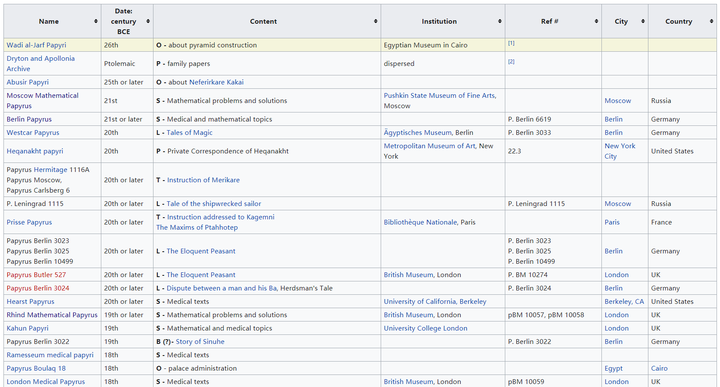Image resolution: width=720 pixels, height=387 pixels.
Task: Select Ref cell 22.3
Action: pos(553,151)
